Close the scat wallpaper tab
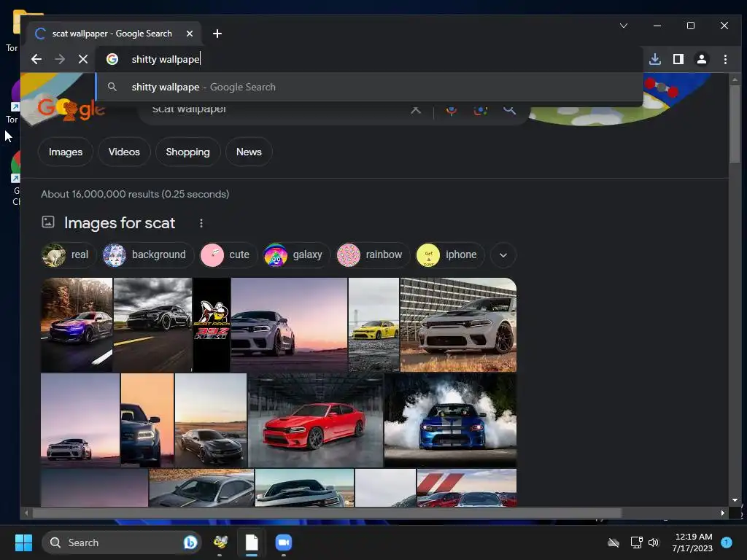The image size is (747, 560). tap(190, 34)
